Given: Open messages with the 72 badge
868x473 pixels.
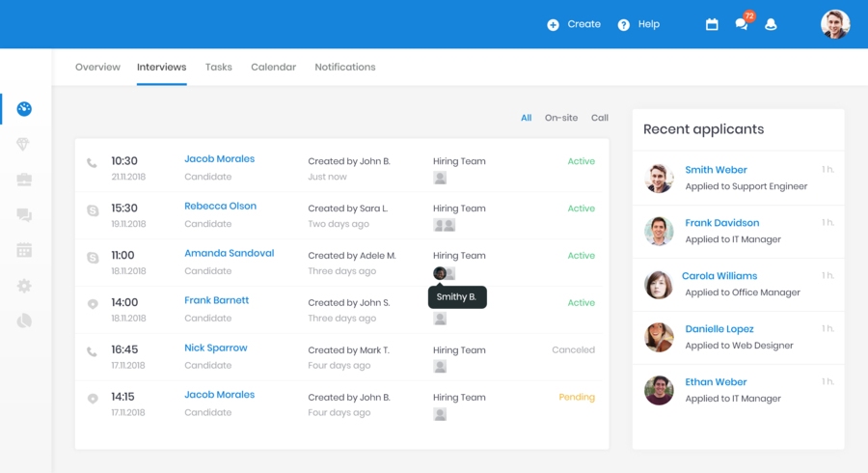Looking at the screenshot, I should click(742, 24).
